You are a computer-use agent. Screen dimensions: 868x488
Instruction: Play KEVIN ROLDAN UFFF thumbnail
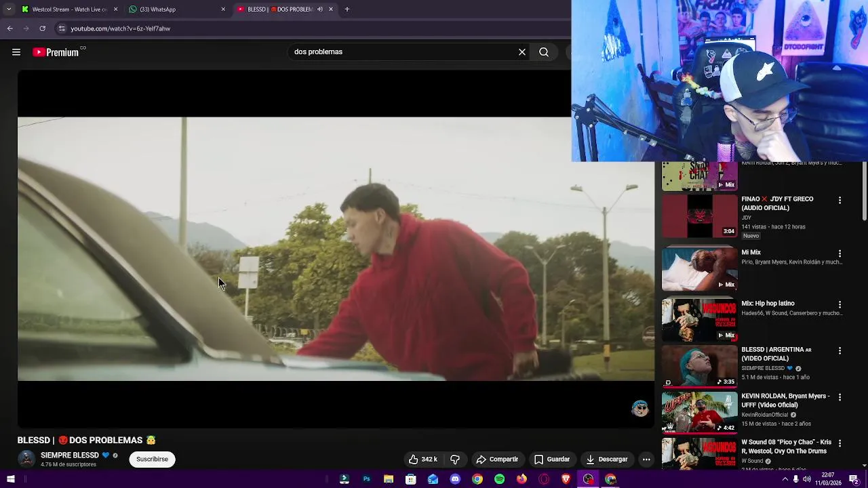(x=699, y=412)
